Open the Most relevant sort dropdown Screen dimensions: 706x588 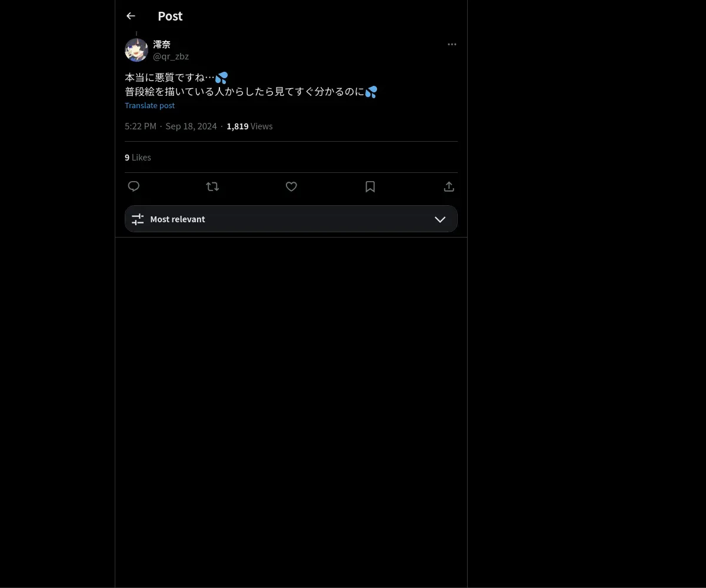291,219
